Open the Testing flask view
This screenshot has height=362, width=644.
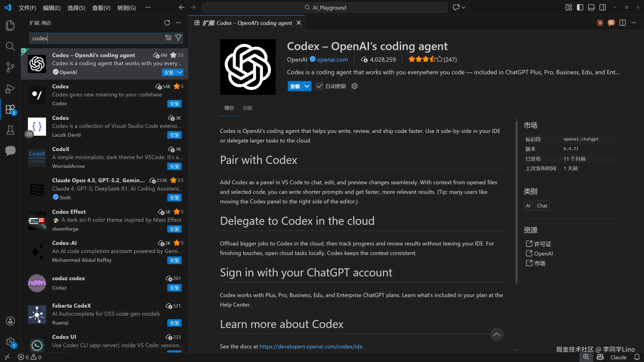(10, 130)
